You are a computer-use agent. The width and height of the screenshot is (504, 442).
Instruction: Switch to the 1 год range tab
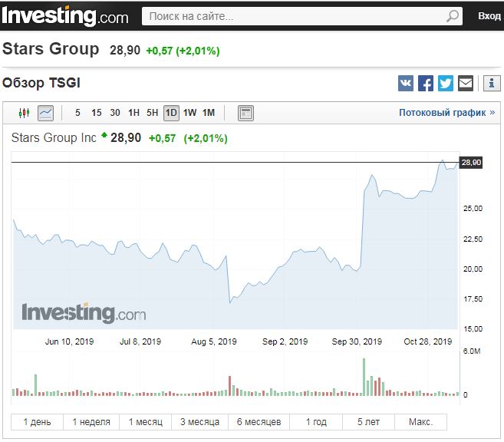coord(316,422)
